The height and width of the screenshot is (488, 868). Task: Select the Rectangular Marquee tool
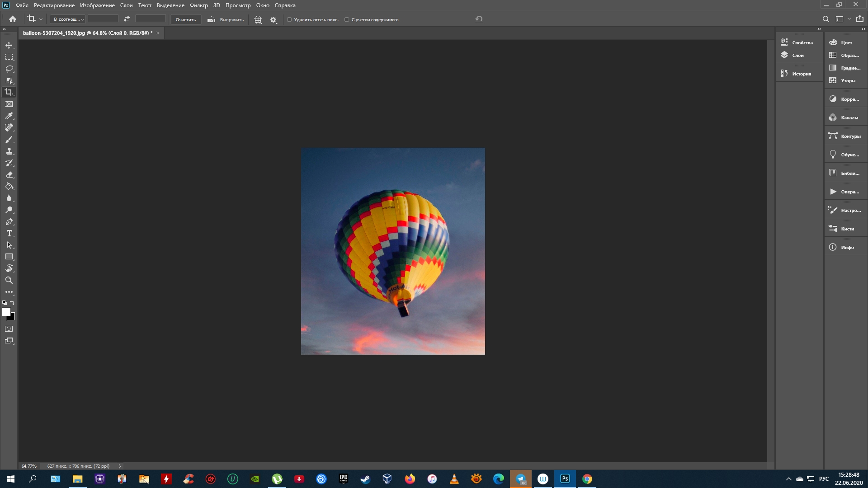9,57
